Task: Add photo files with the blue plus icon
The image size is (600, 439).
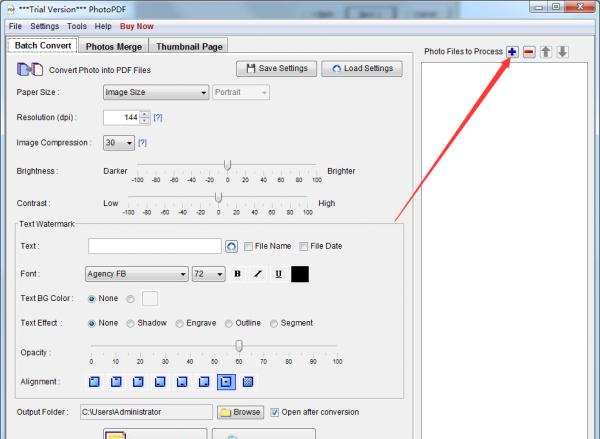Action: click(512, 52)
